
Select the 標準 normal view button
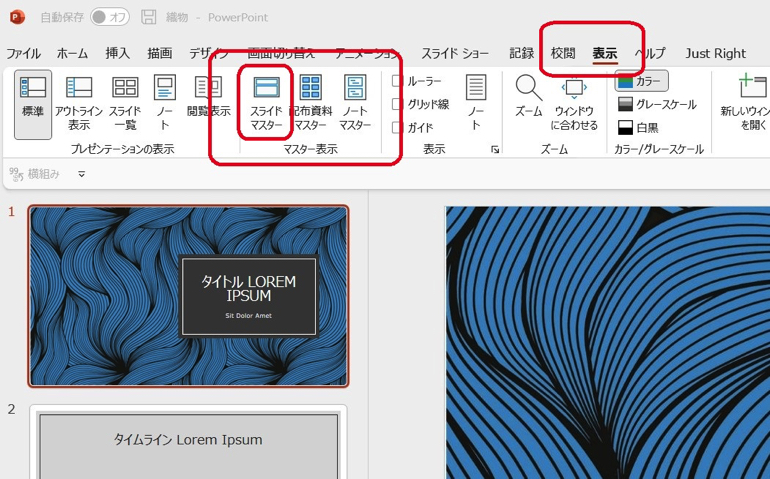[x=33, y=104]
